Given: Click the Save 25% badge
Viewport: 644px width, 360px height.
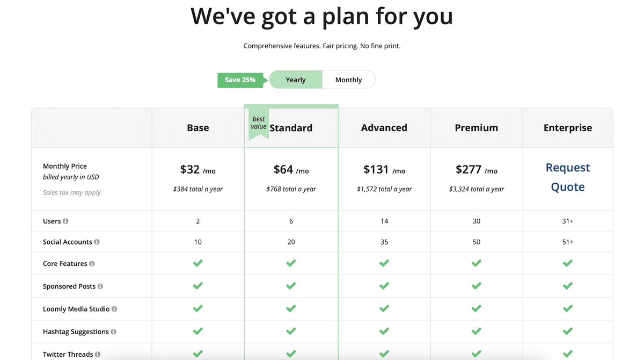Looking at the screenshot, I should pyautogui.click(x=240, y=80).
